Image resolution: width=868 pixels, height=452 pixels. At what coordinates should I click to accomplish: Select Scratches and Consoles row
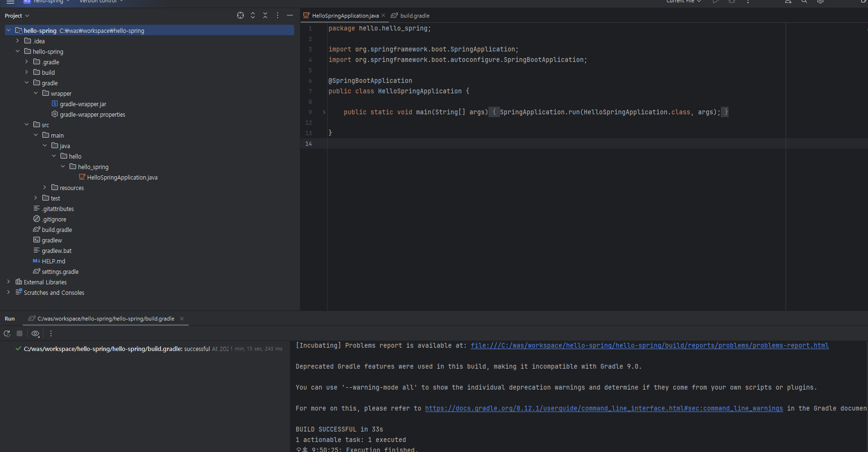54,292
